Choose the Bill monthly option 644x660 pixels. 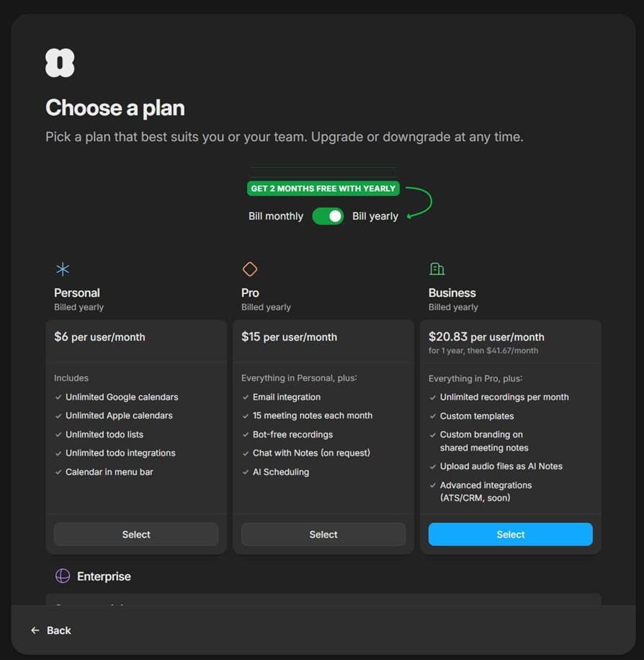coord(276,216)
